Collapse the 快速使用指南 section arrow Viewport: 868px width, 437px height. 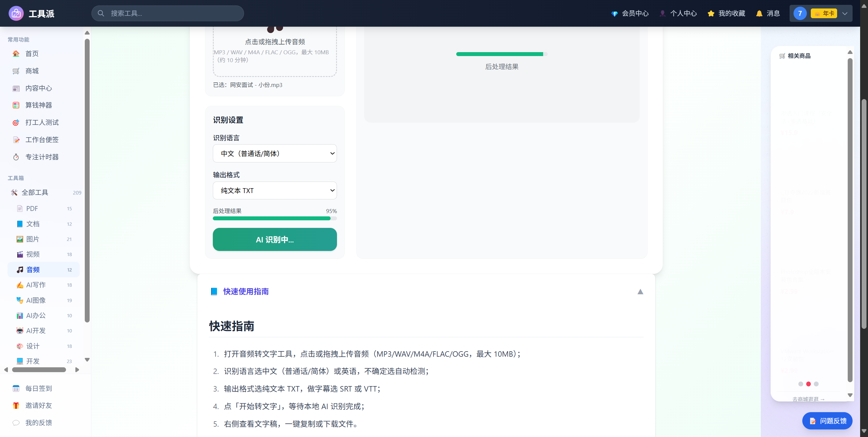640,292
